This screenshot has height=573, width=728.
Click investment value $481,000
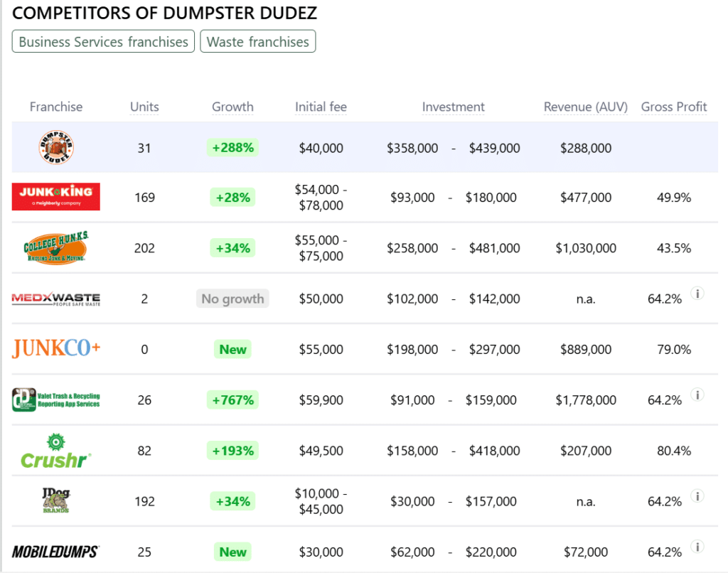coord(495,248)
